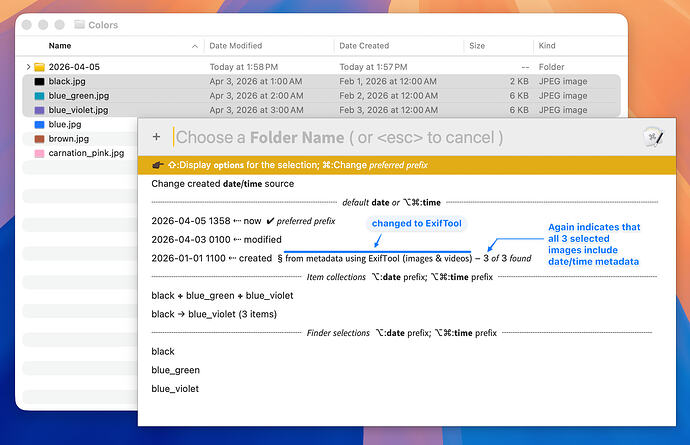The width and height of the screenshot is (690, 445).
Task: Sort by the Date Created column header
Action: click(x=364, y=46)
